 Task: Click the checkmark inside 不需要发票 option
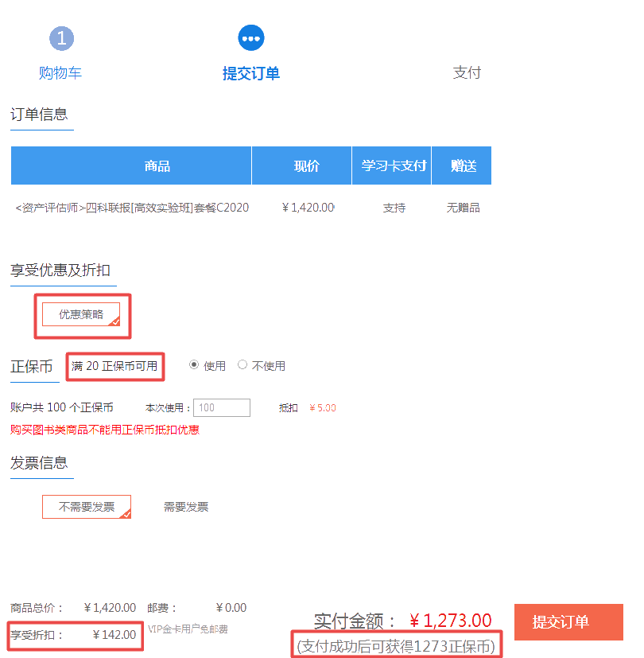[126, 514]
